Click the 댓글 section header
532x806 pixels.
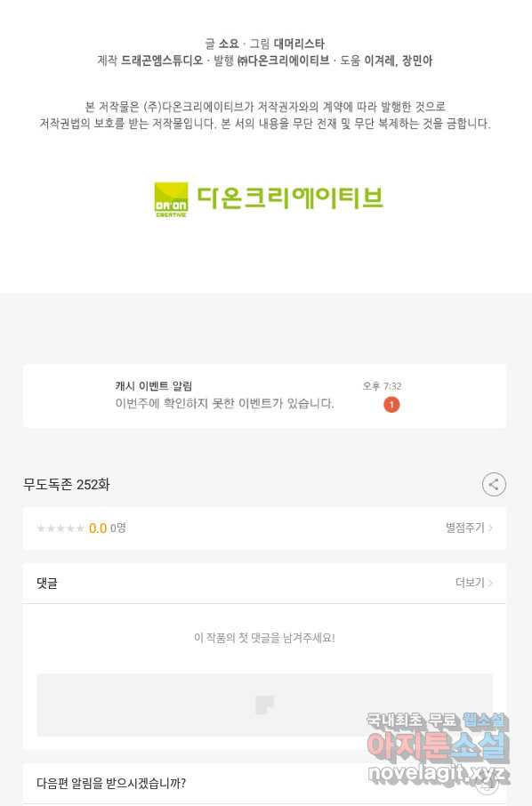(x=47, y=583)
